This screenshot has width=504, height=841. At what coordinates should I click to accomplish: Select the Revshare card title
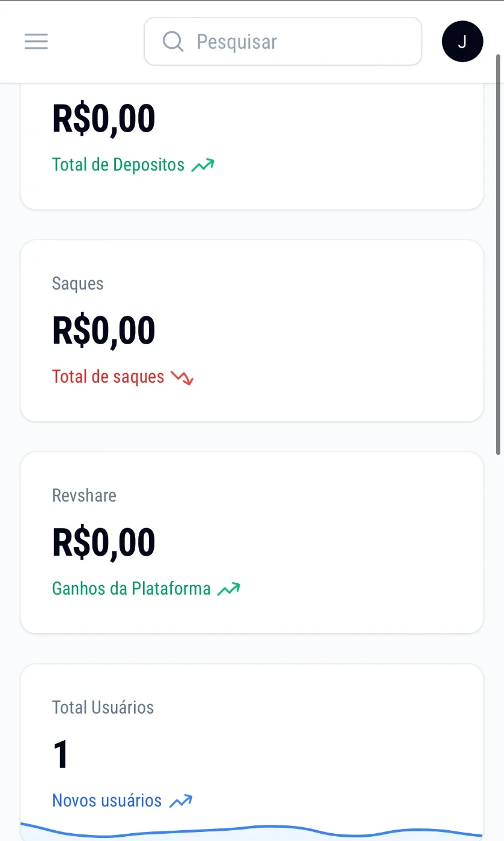[84, 495]
